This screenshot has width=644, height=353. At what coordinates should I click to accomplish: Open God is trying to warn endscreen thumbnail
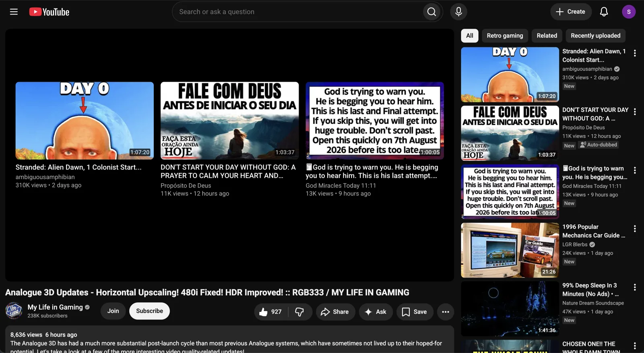click(375, 121)
